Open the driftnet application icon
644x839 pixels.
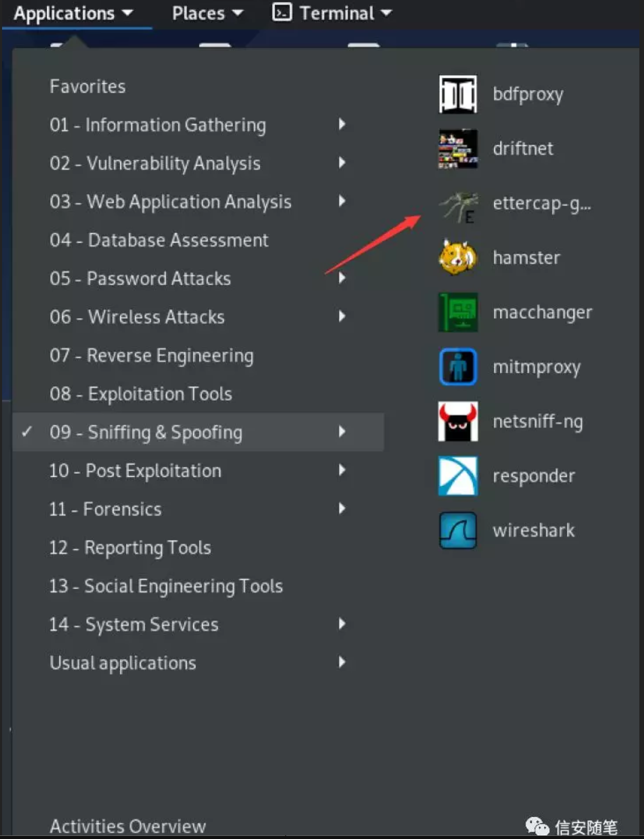457,149
